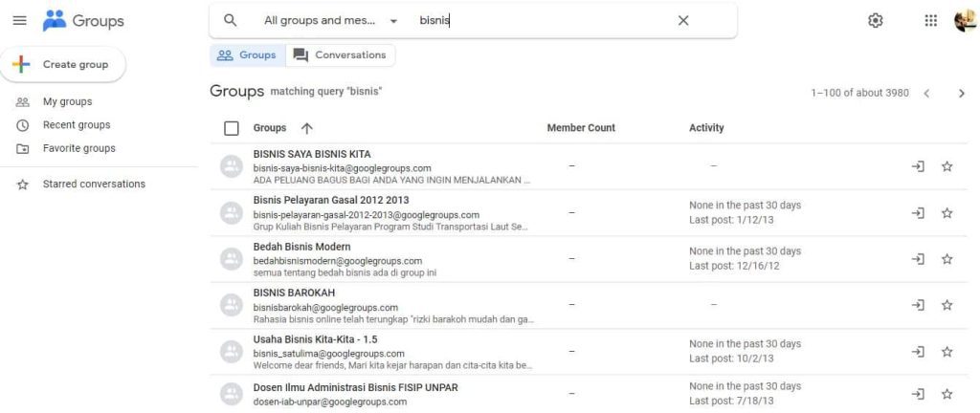
Task: Click bisnisbarokah@googlegroups.com address
Action: pos(325,308)
